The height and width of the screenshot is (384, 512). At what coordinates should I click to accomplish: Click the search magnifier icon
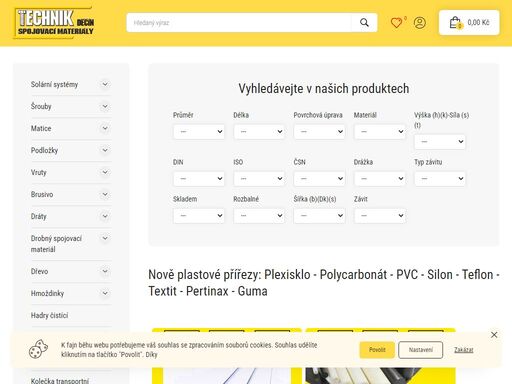tap(364, 23)
